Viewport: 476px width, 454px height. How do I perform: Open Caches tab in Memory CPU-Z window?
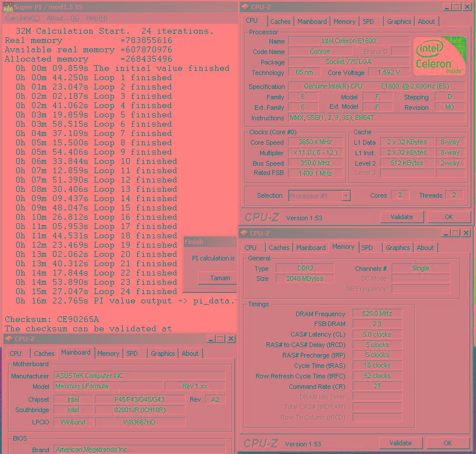(x=279, y=248)
